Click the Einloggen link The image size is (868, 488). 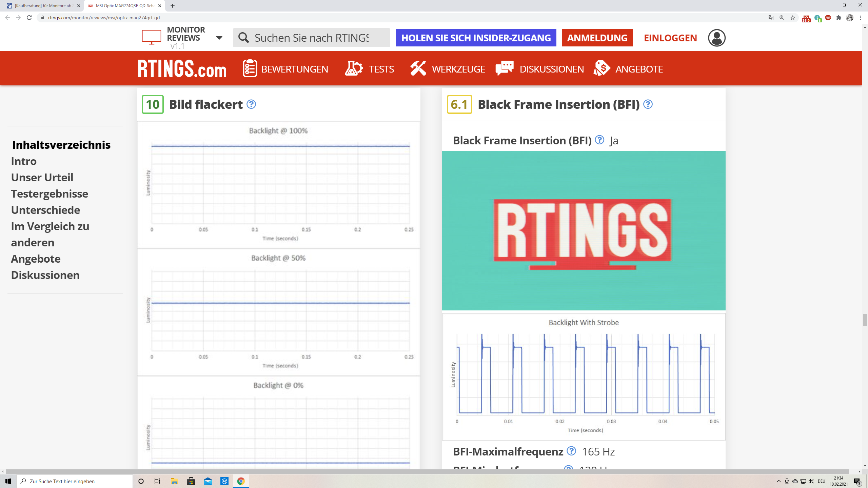[x=670, y=38]
